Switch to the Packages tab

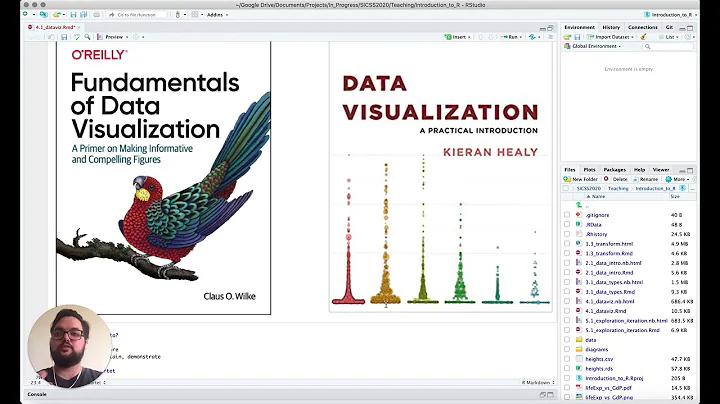click(614, 170)
